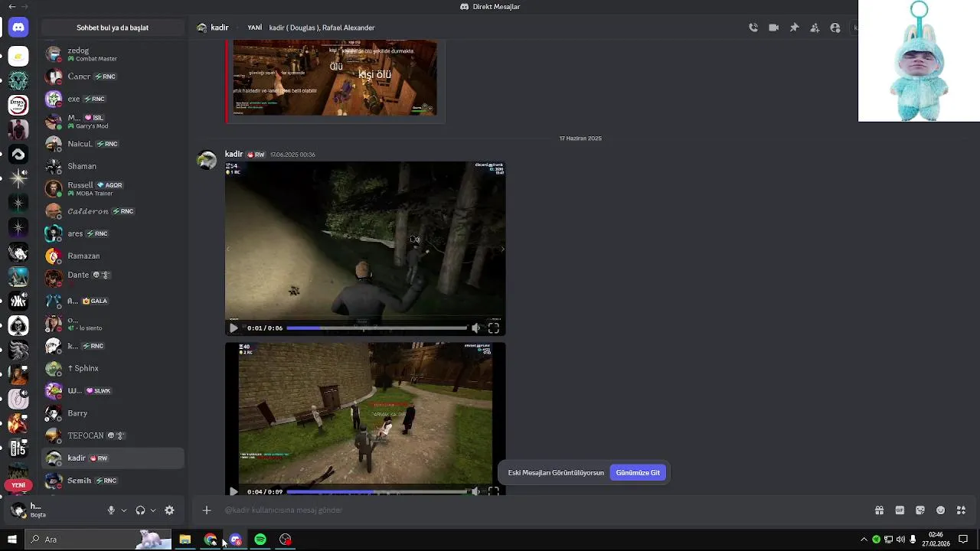The height and width of the screenshot is (551, 980).
Task: Open DM with NaicuL
Action: tap(113, 144)
